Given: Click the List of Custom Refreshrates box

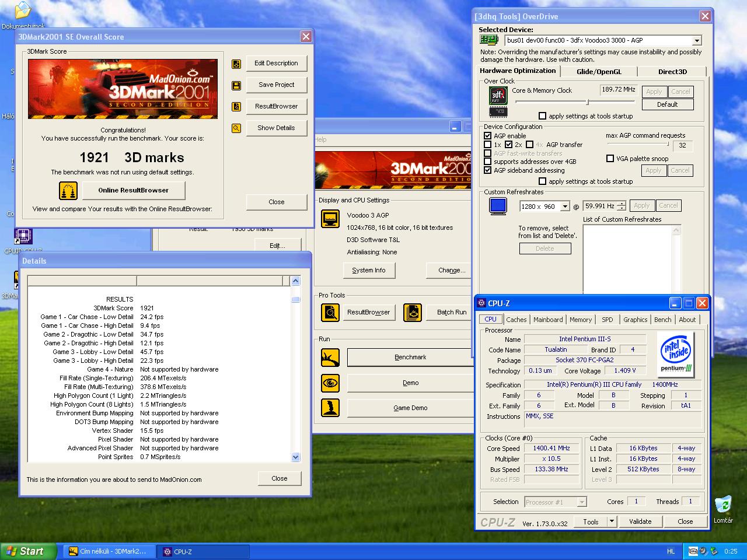Looking at the screenshot, I should [631, 260].
